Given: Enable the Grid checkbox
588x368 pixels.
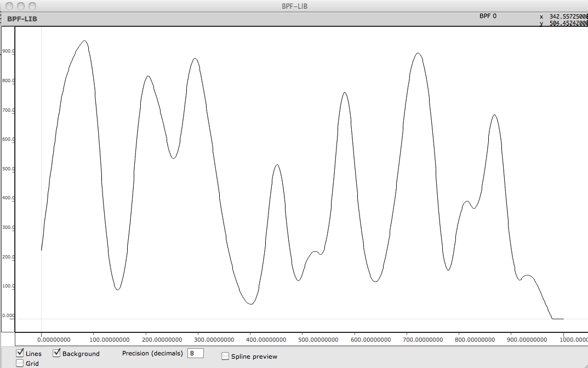Looking at the screenshot, I should pyautogui.click(x=20, y=363).
